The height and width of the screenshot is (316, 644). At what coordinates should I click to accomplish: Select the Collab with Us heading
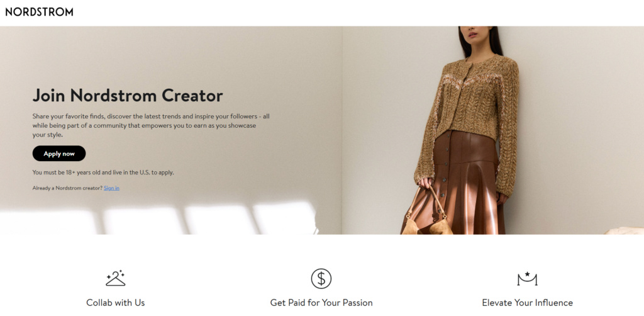116,303
